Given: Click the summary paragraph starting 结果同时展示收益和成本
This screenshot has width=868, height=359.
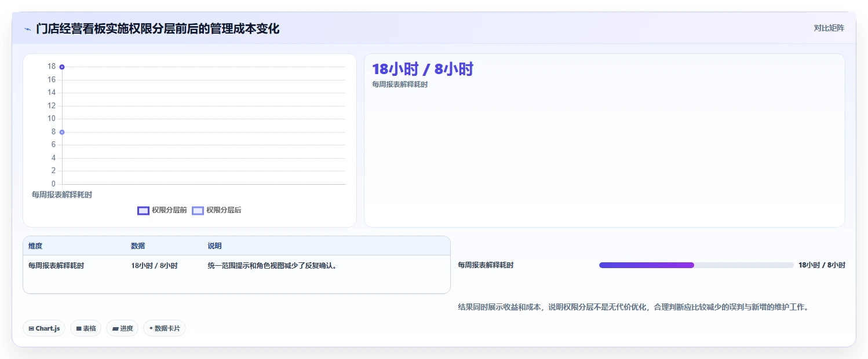Looking at the screenshot, I should [633, 307].
